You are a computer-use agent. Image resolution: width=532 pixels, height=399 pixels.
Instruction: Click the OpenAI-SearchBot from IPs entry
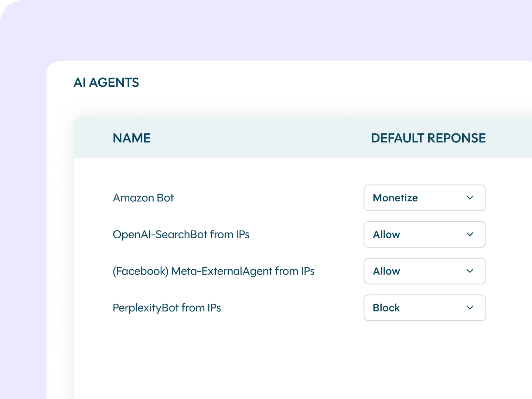(181, 234)
